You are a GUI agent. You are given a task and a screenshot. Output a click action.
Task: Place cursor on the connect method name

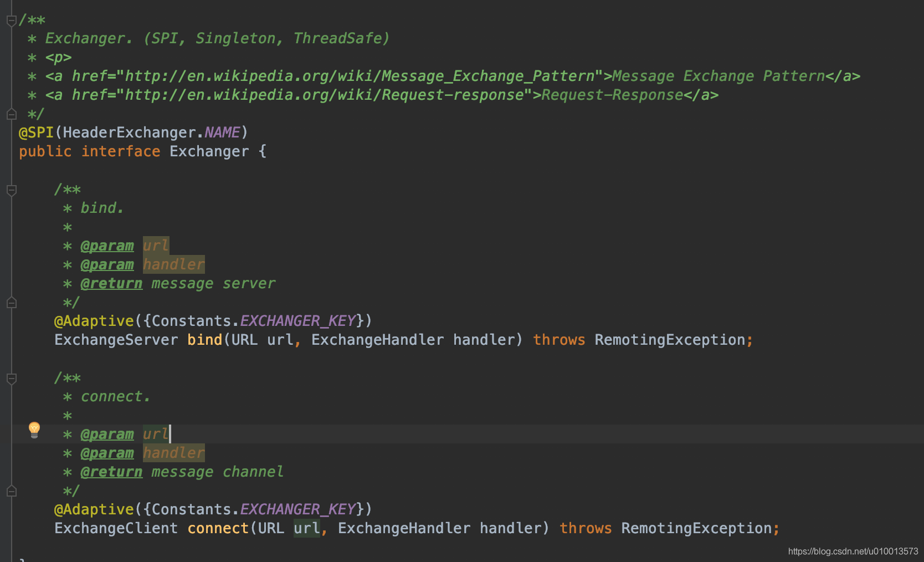tap(218, 528)
